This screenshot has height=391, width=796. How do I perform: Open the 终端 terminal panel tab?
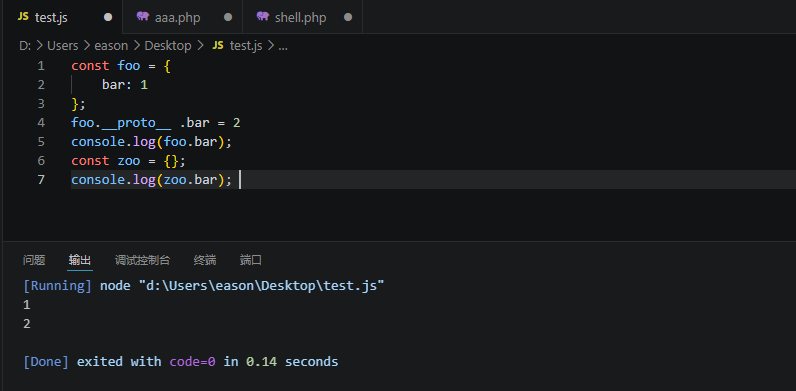tap(205, 260)
